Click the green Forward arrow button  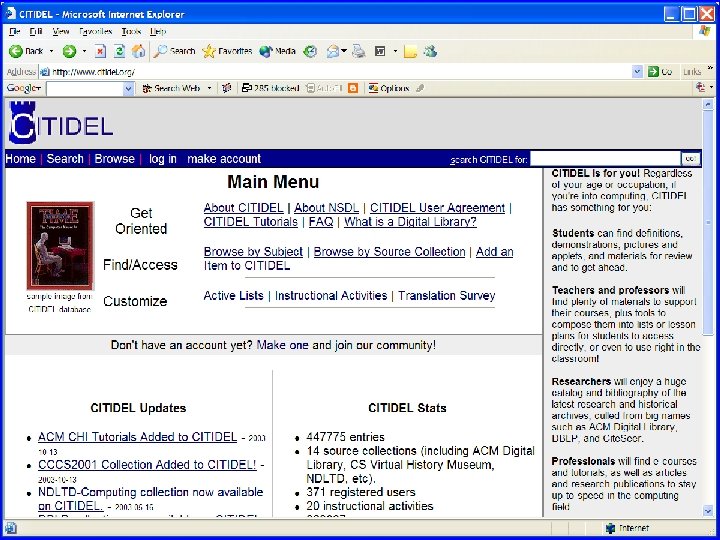69,51
